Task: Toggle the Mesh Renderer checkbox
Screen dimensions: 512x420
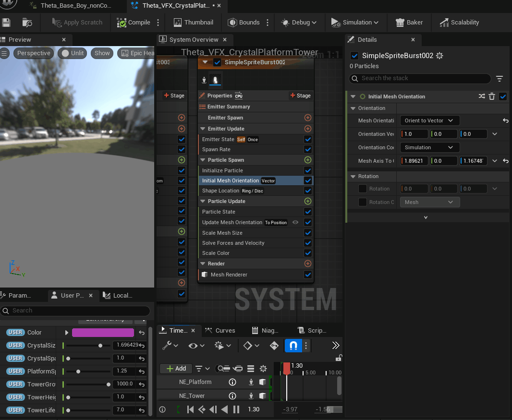Action: tap(307, 275)
